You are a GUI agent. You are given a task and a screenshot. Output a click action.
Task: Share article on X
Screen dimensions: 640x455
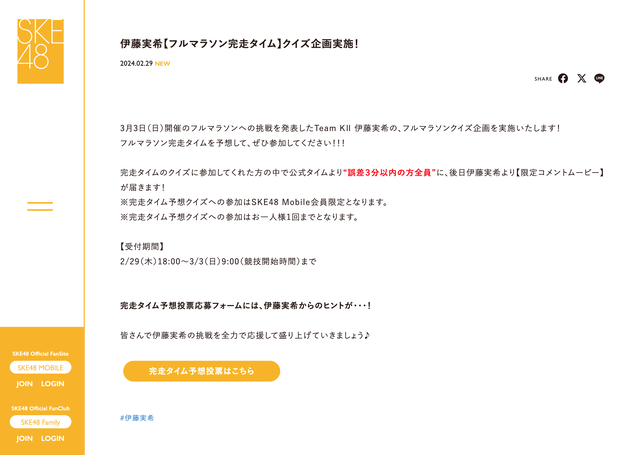[x=582, y=78]
